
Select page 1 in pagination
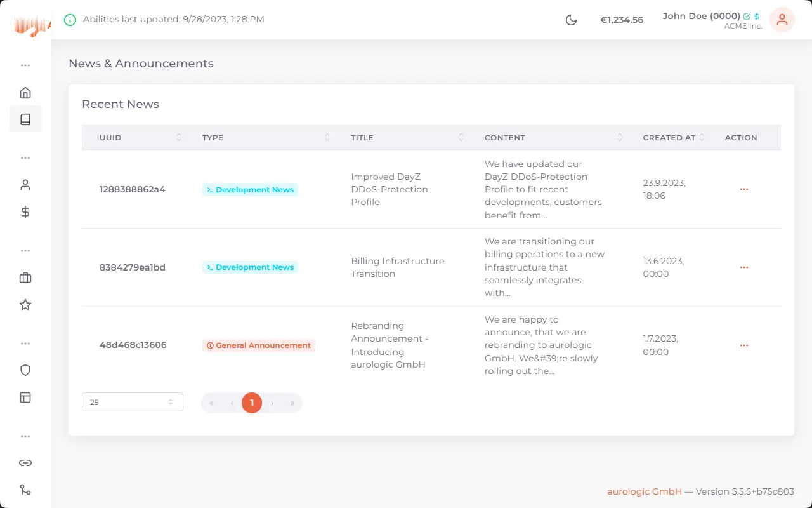click(x=252, y=403)
